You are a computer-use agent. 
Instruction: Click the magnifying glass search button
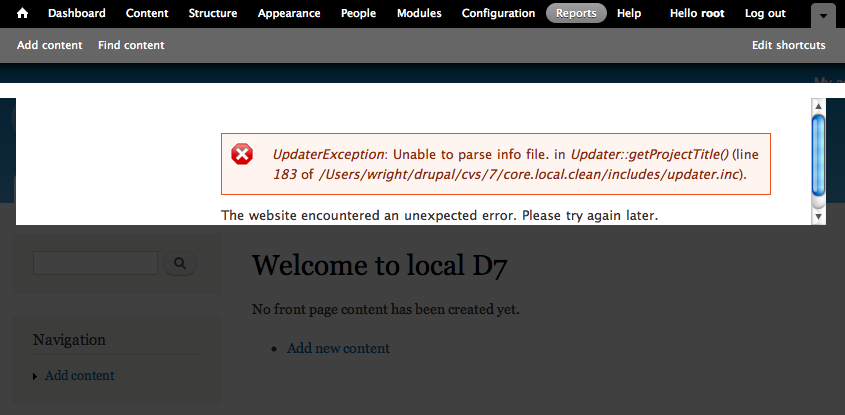(180, 264)
